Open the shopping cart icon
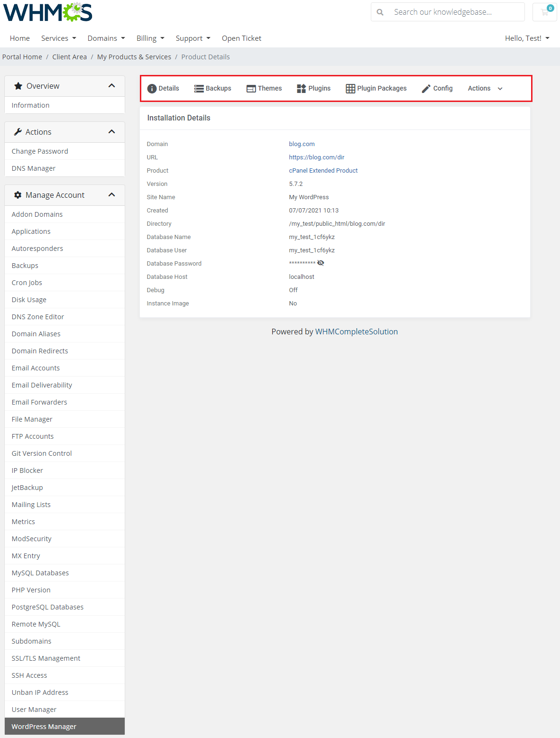560x738 pixels. 545,12
